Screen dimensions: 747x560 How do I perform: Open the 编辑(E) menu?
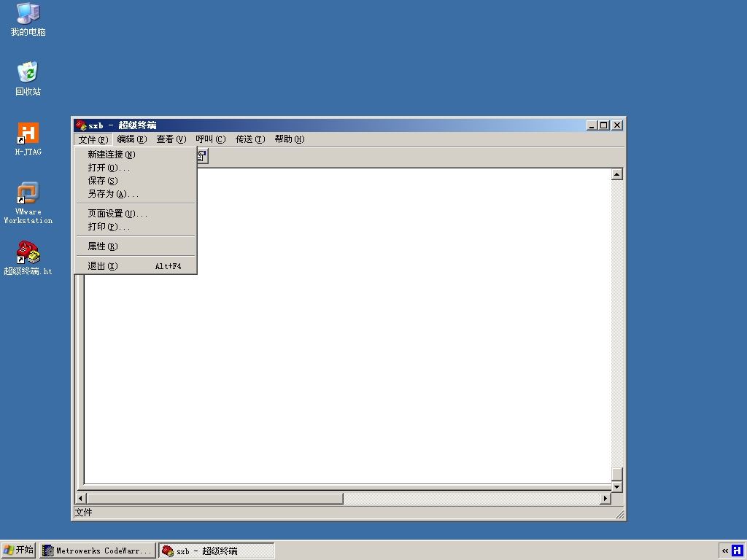[x=132, y=139]
